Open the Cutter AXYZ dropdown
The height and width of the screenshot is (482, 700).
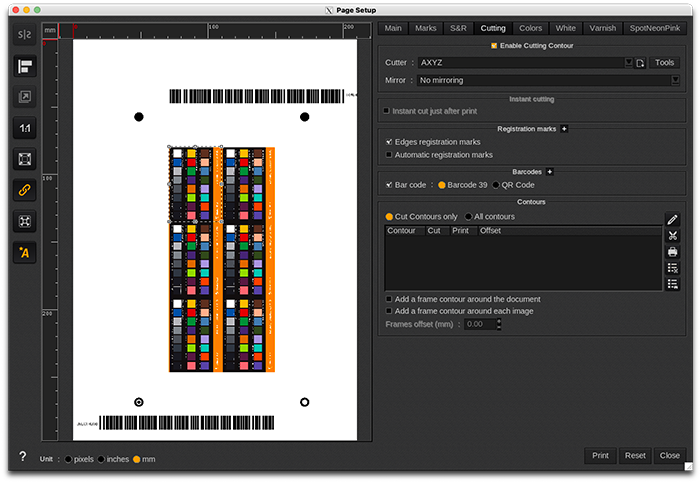coord(524,62)
